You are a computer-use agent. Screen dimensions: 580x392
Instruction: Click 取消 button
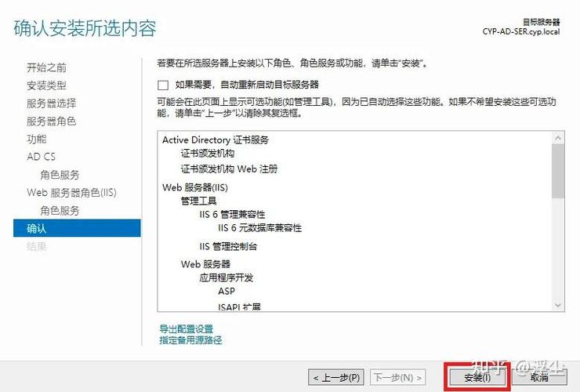539,378
